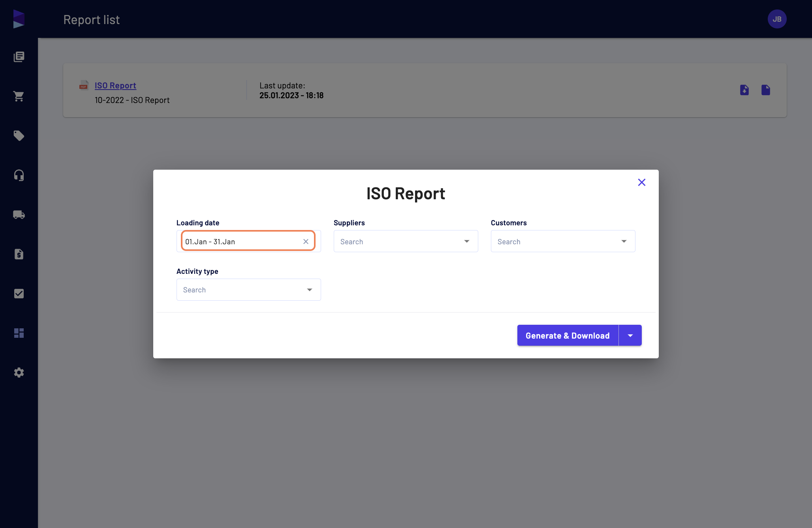Click the Loading date range field
Image resolution: width=812 pixels, height=528 pixels.
[248, 241]
